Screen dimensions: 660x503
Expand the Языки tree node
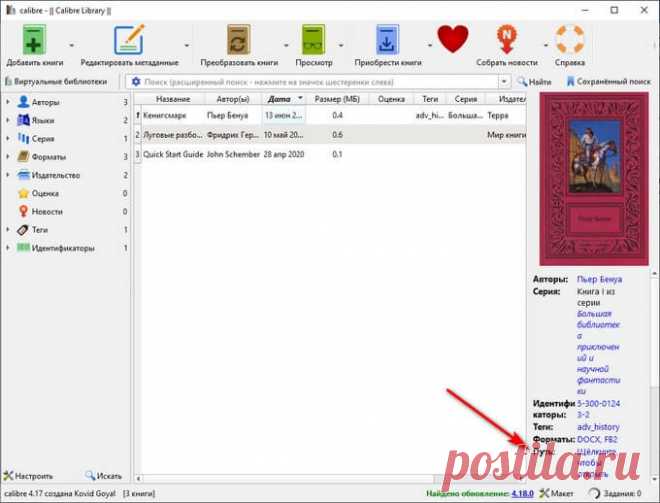pos(8,120)
